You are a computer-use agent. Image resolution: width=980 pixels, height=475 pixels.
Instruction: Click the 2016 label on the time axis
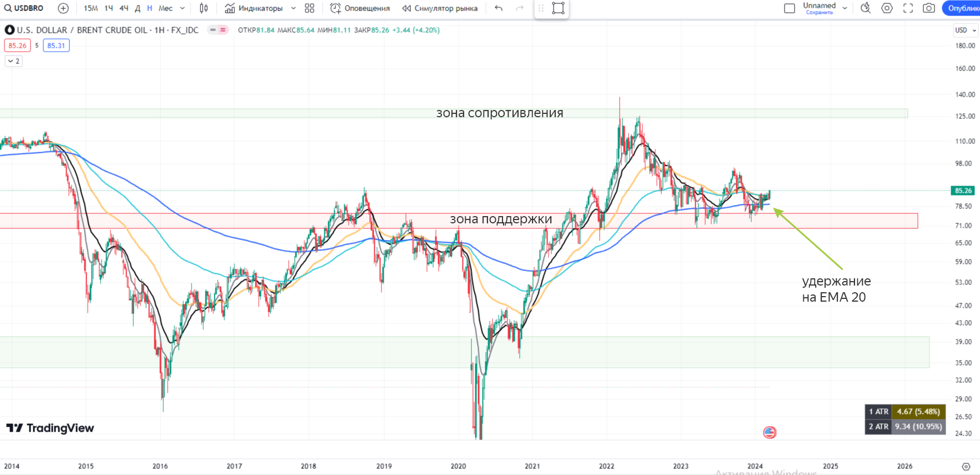160,466
